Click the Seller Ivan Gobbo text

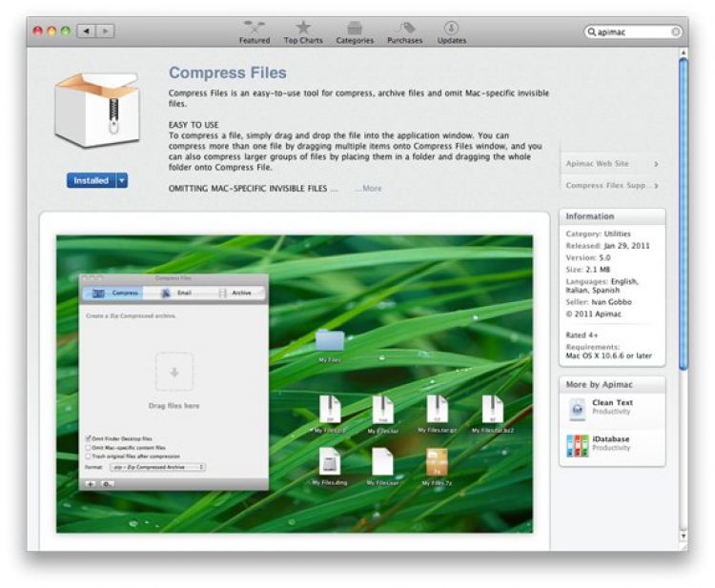coord(599,302)
